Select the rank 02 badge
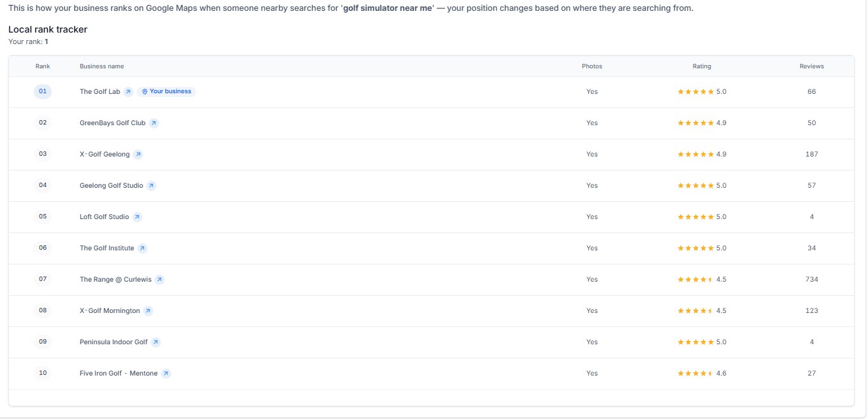Image resolution: width=868 pixels, height=419 pixels. point(43,123)
